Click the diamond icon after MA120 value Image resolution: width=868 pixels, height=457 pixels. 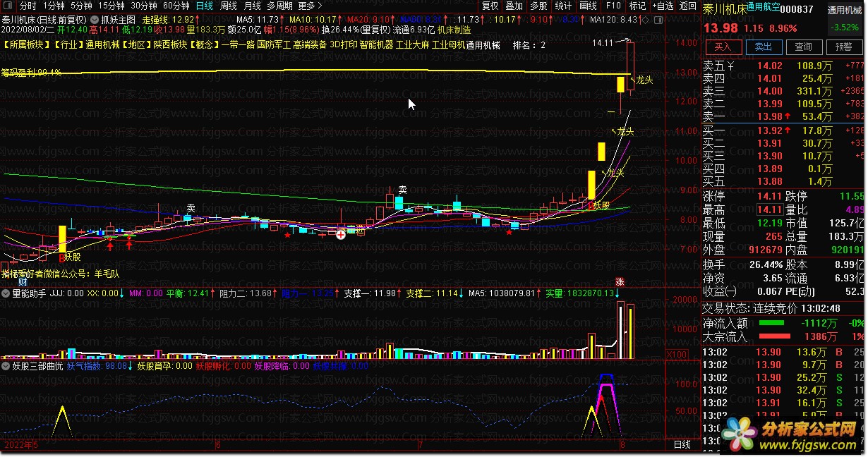coord(645,20)
